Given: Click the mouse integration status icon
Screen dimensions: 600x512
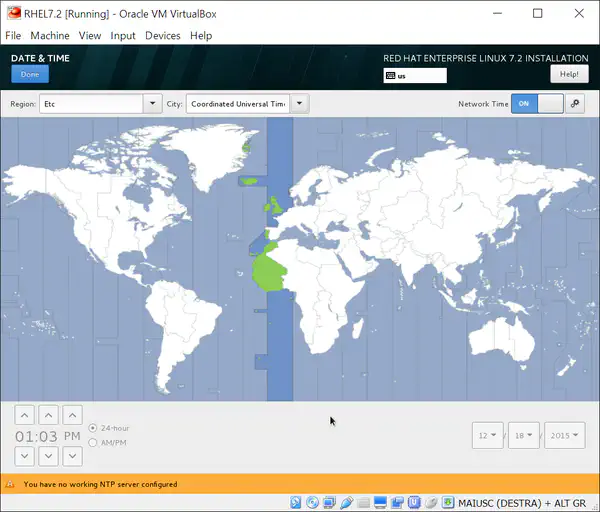Looking at the screenshot, I should tap(431, 501).
